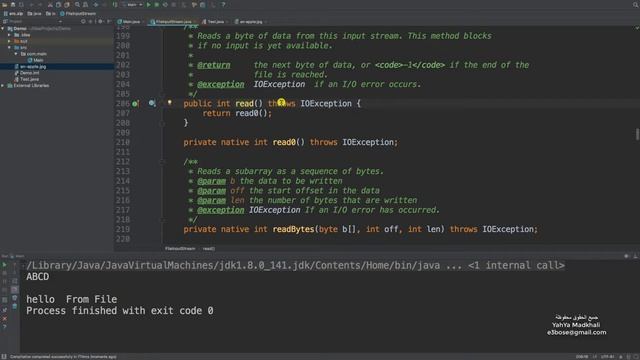Search everywhere via the top-right magnifier icon
640x360 pixels.
636,4
